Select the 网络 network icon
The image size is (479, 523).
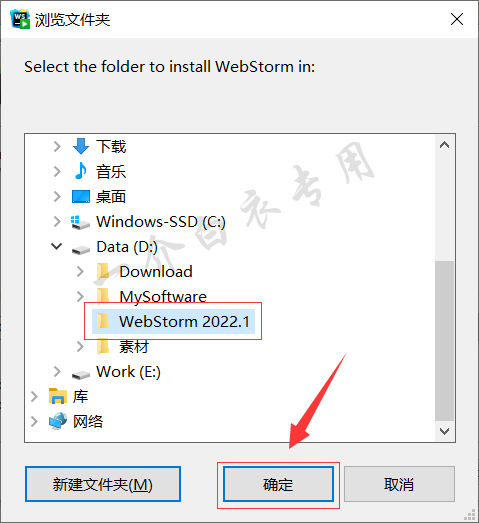point(58,421)
